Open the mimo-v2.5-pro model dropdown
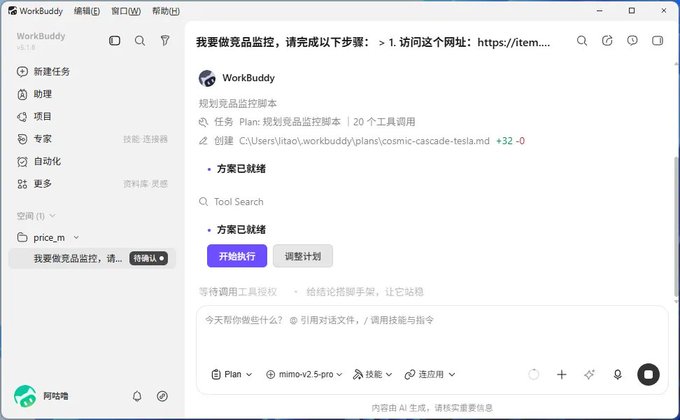The image size is (680, 420). tap(304, 374)
